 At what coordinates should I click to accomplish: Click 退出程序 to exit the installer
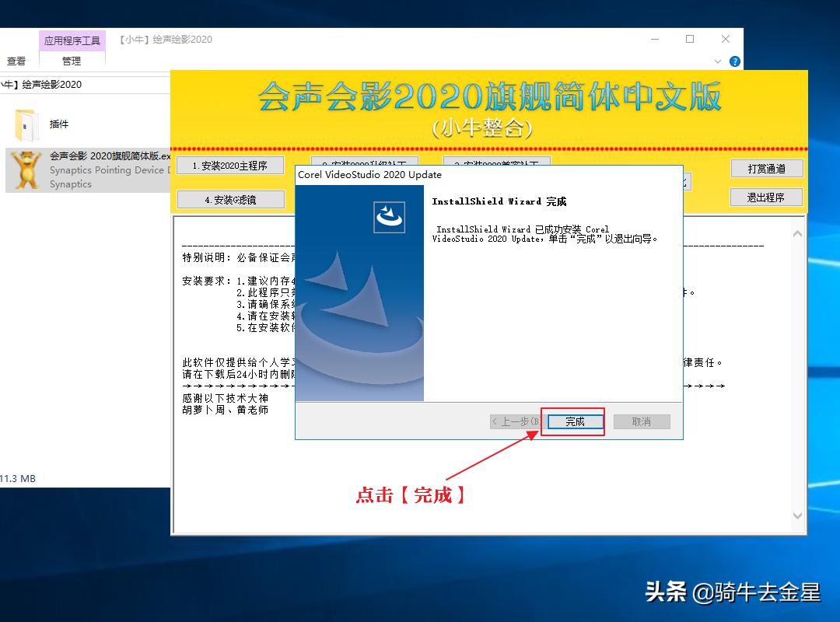click(766, 197)
